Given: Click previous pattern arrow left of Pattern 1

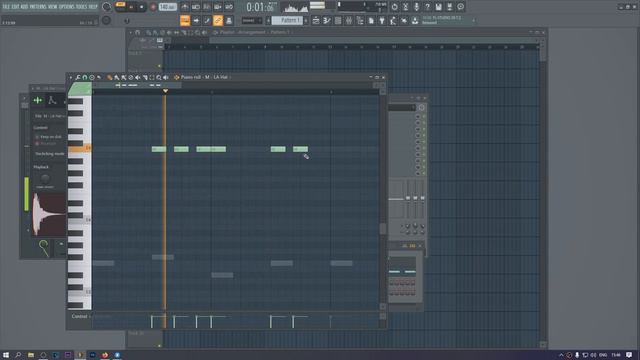Looking at the screenshot, I should click(269, 20).
